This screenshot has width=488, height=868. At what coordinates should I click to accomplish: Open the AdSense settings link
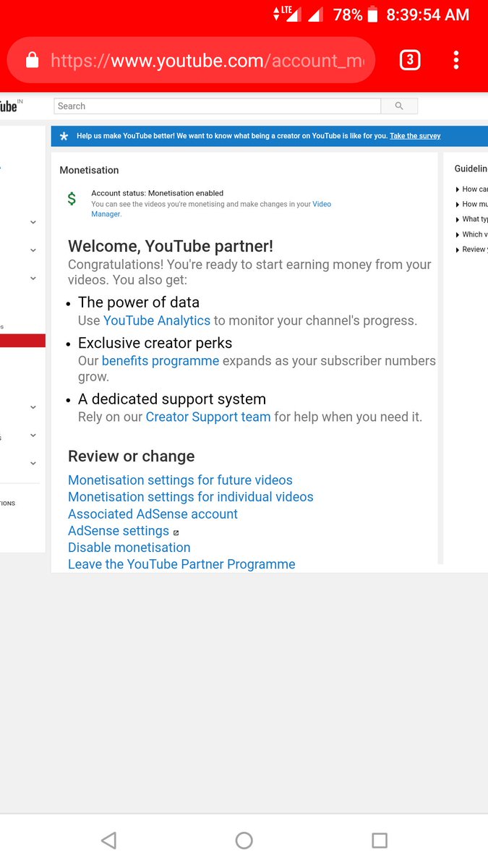[x=119, y=531]
